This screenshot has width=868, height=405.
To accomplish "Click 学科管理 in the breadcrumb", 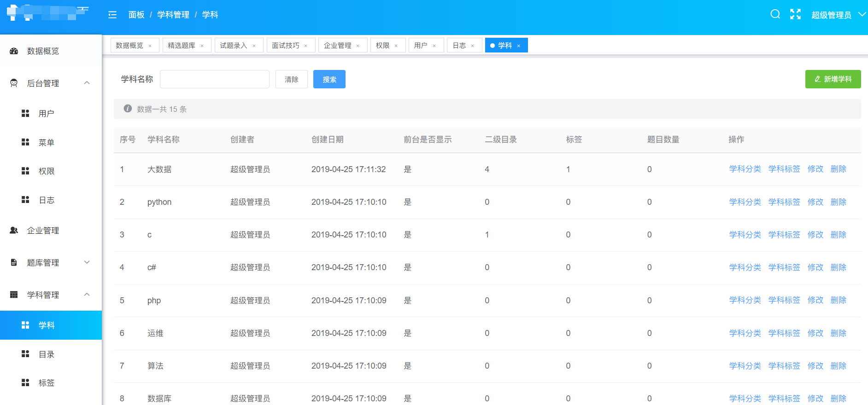I will pos(173,15).
